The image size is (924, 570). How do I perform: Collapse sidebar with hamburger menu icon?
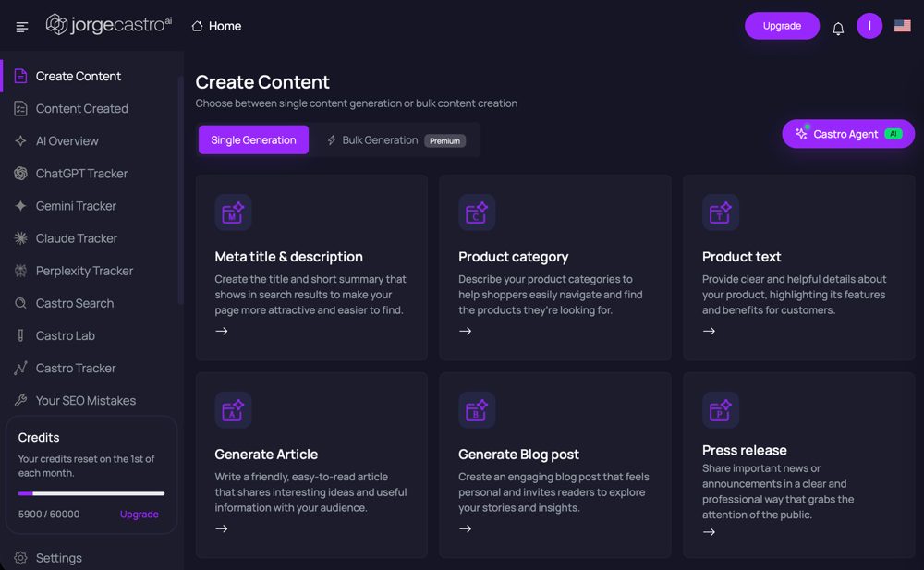pyautogui.click(x=22, y=27)
